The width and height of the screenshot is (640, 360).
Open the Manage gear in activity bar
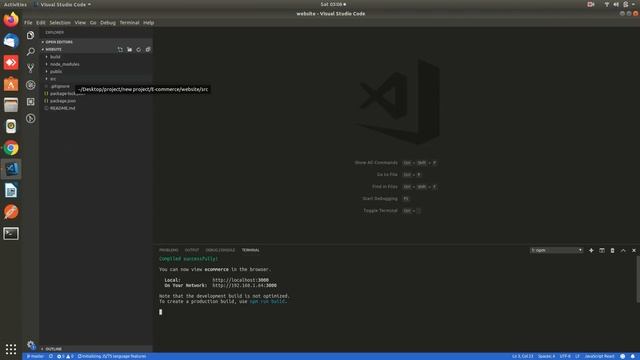[x=31, y=345]
